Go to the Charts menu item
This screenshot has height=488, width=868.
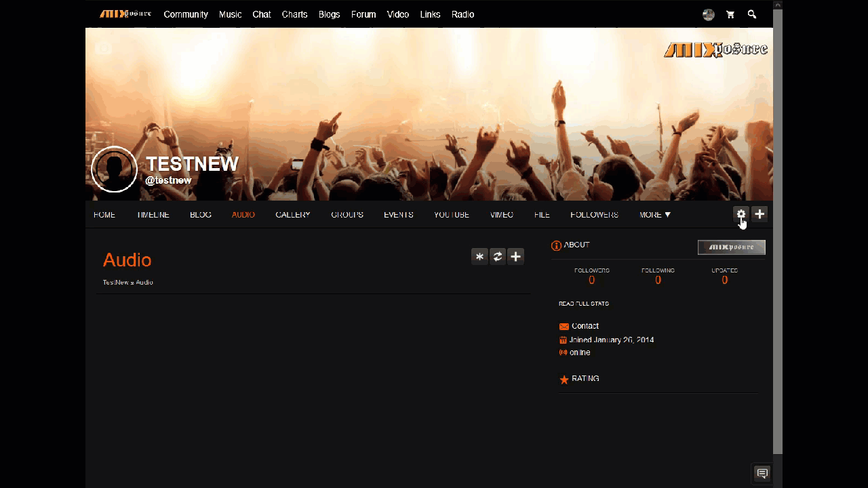tap(294, 14)
